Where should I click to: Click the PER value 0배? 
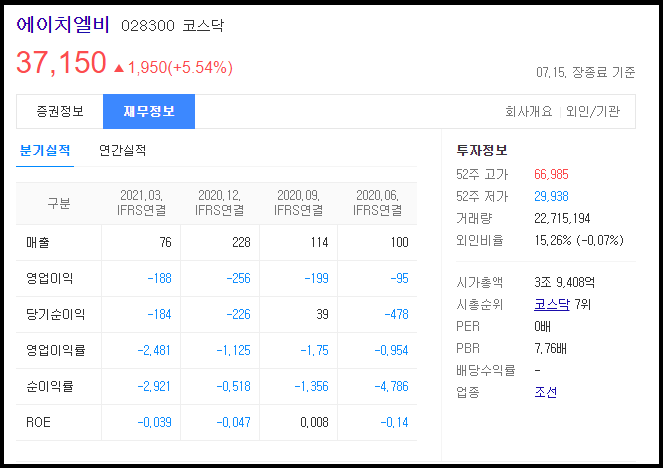click(x=542, y=326)
